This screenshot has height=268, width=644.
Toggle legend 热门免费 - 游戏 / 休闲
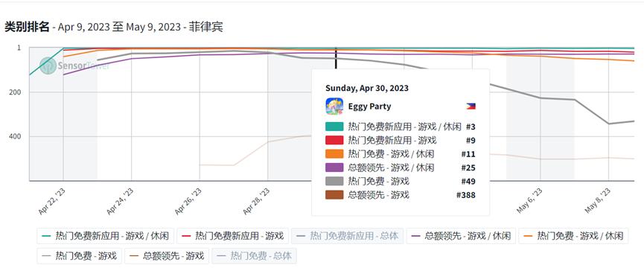point(574,236)
